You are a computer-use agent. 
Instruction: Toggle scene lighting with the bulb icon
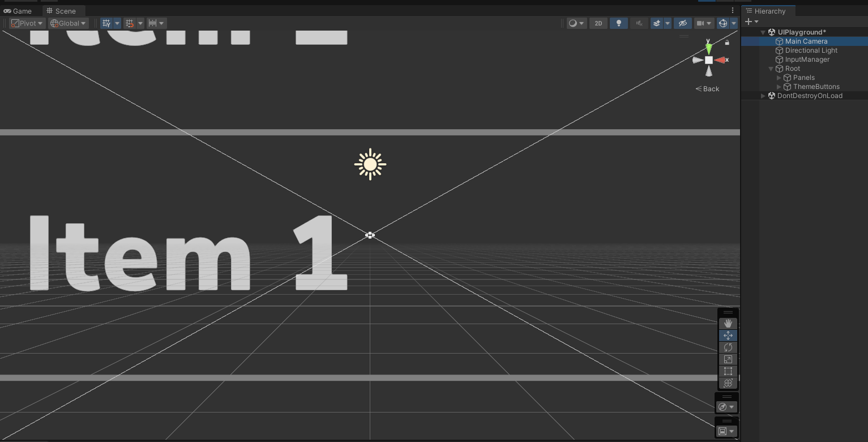tap(618, 23)
